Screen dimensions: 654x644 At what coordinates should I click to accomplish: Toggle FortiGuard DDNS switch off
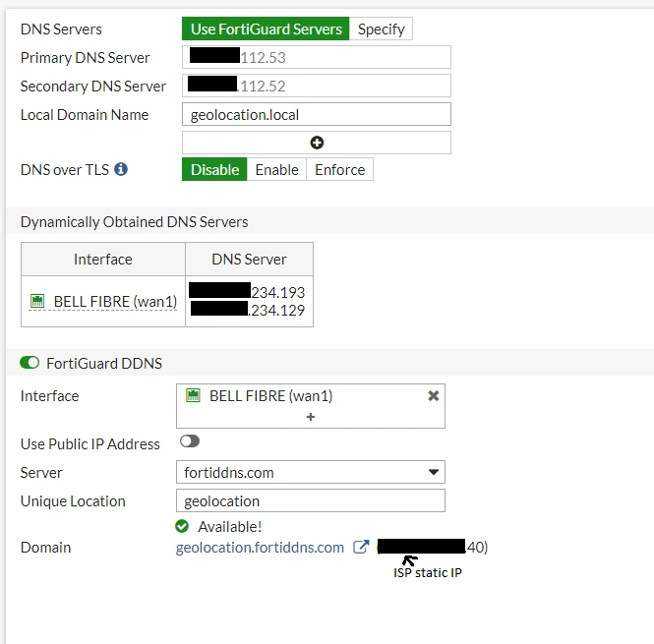click(30, 363)
